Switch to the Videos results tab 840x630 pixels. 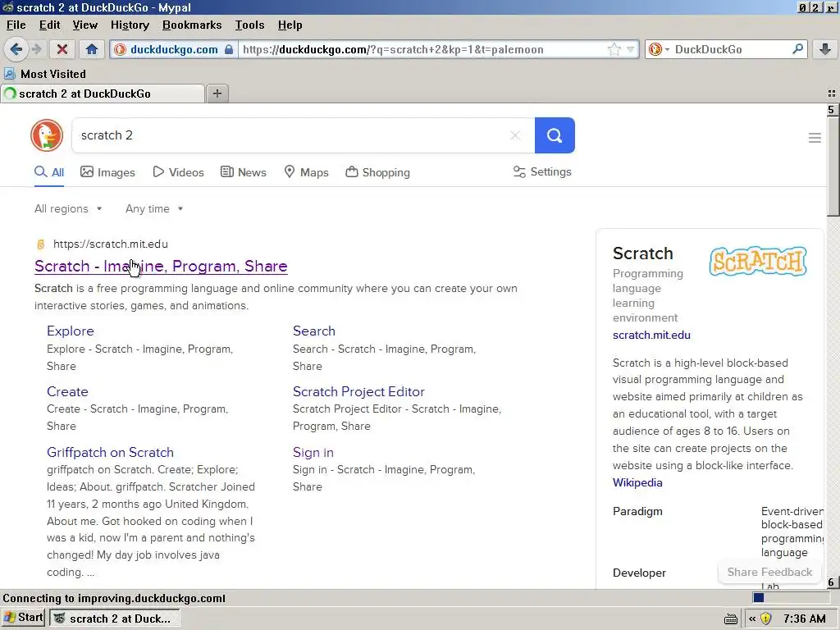(178, 172)
